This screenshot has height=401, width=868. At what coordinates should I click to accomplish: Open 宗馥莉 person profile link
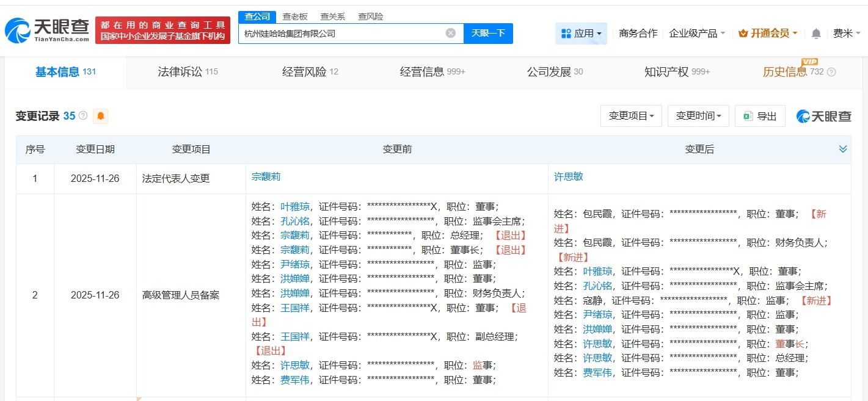tap(266, 176)
